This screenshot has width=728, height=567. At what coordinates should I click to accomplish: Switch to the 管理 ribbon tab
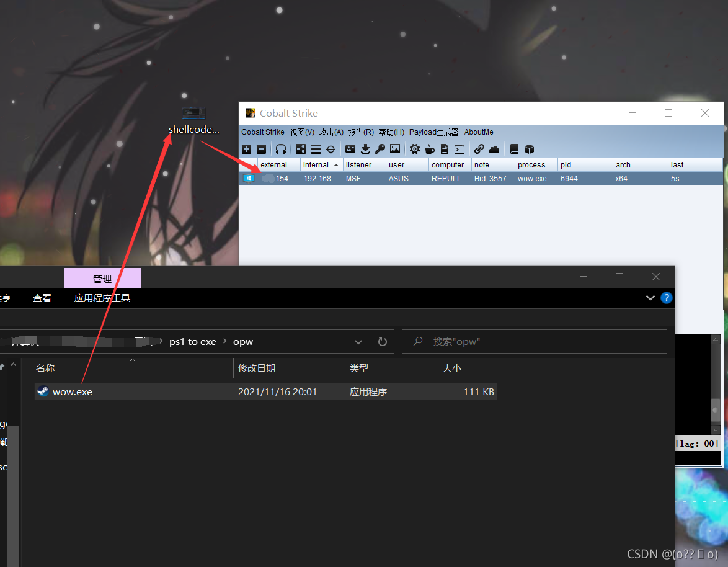click(x=102, y=279)
